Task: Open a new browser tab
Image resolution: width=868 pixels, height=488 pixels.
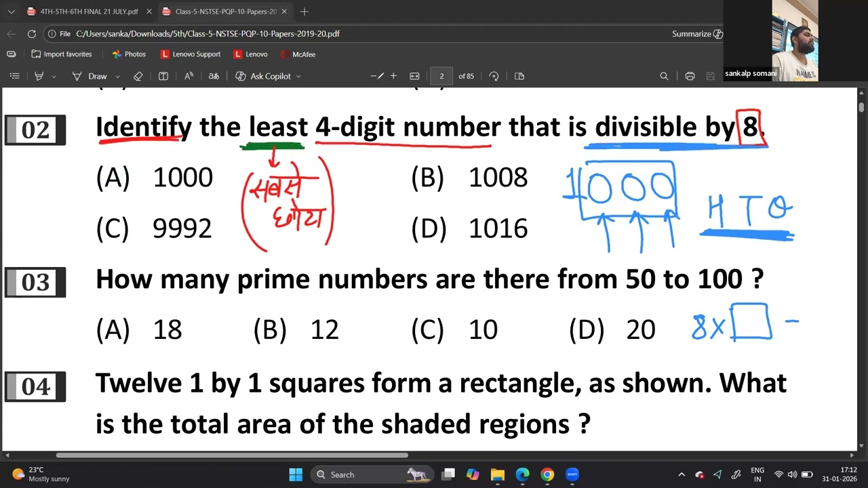Action: tap(304, 12)
